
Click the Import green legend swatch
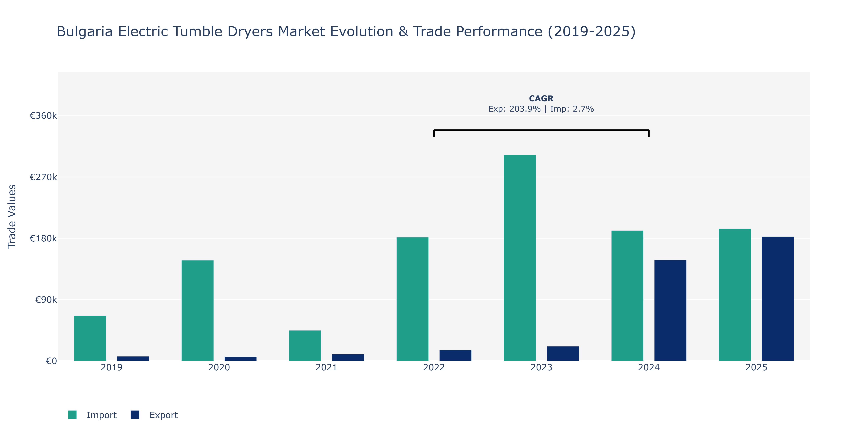(x=72, y=415)
